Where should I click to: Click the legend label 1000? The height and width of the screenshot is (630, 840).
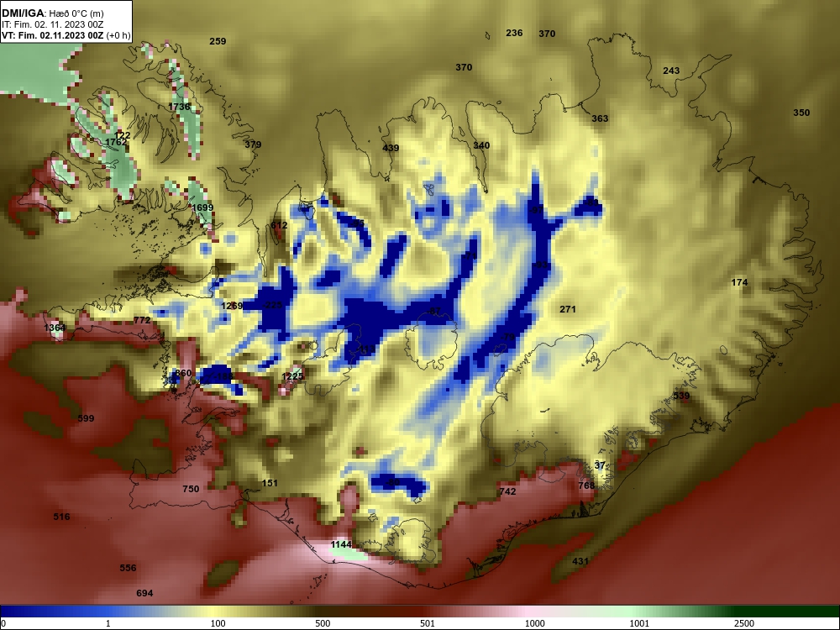pyautogui.click(x=535, y=623)
